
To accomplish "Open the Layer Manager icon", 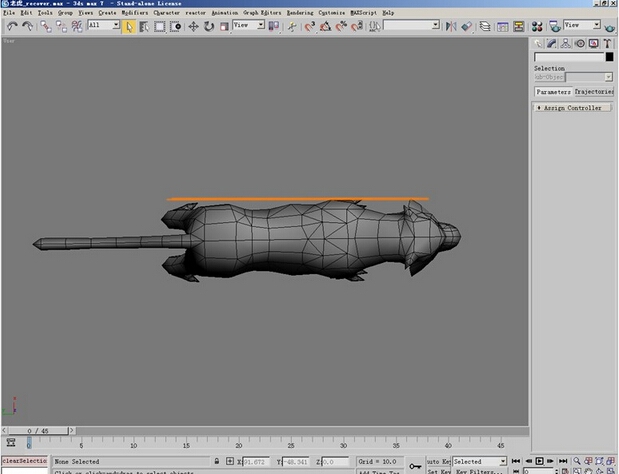I will (x=485, y=26).
